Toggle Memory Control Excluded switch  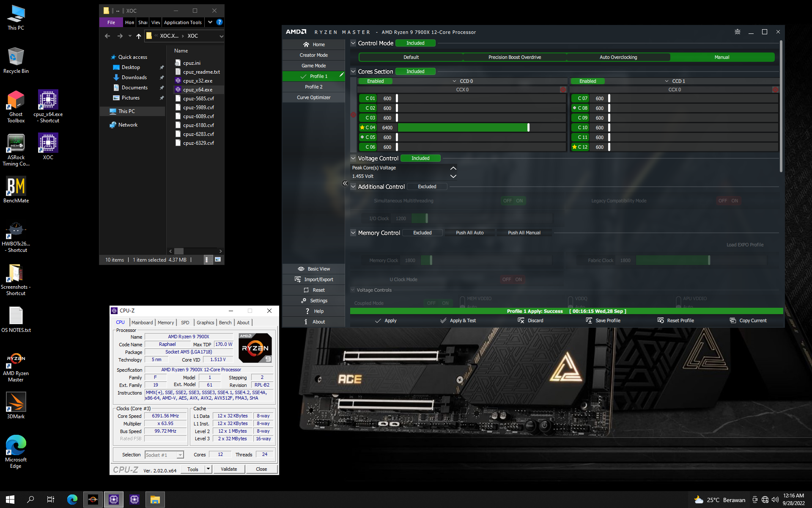[422, 233]
